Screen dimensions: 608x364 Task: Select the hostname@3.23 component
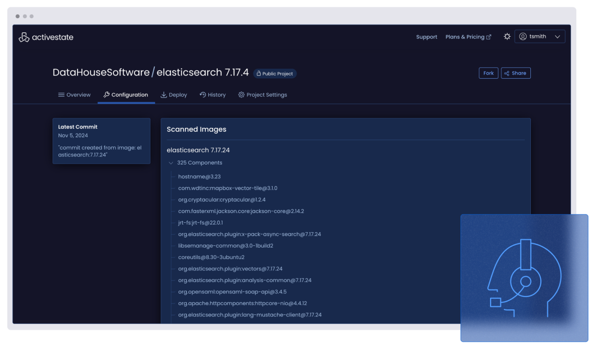199,176
